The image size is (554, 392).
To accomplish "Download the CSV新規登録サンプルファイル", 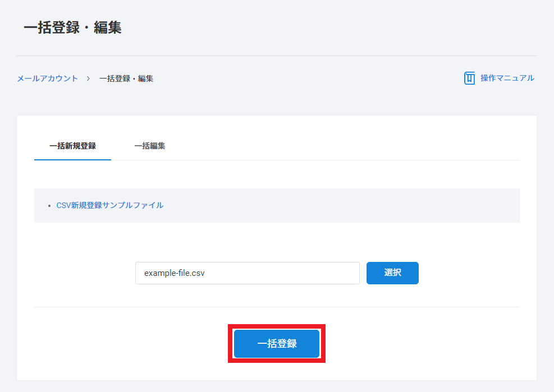I will click(x=110, y=205).
